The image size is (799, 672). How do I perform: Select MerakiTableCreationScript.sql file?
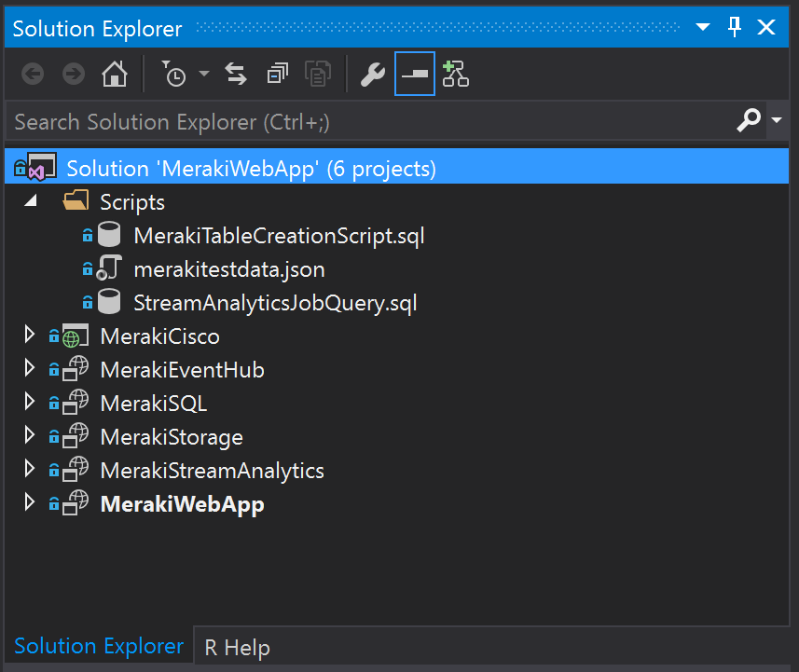(x=279, y=236)
